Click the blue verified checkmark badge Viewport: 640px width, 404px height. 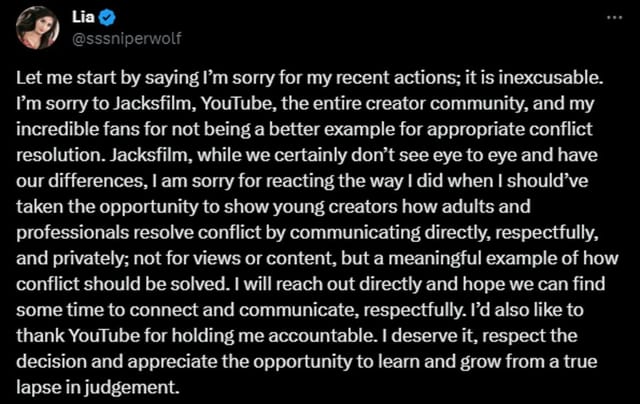pos(108,17)
